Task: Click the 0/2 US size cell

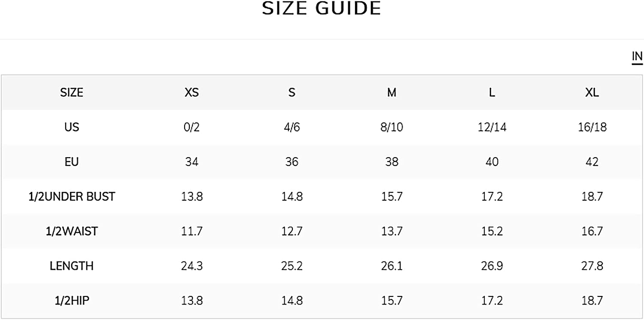Action: 191,127
